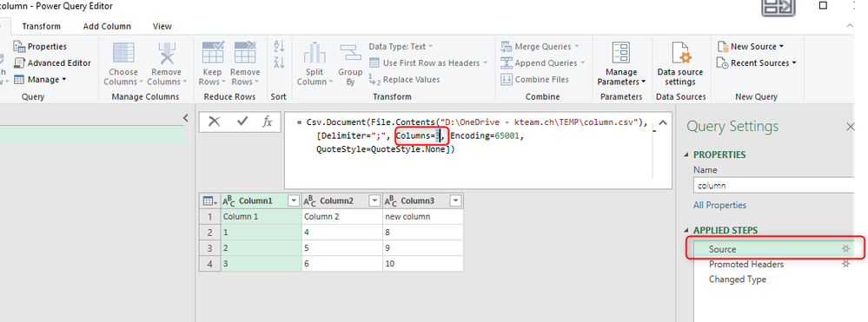Image resolution: width=868 pixels, height=322 pixels.
Task: Select cell with value 10
Action: (423, 265)
